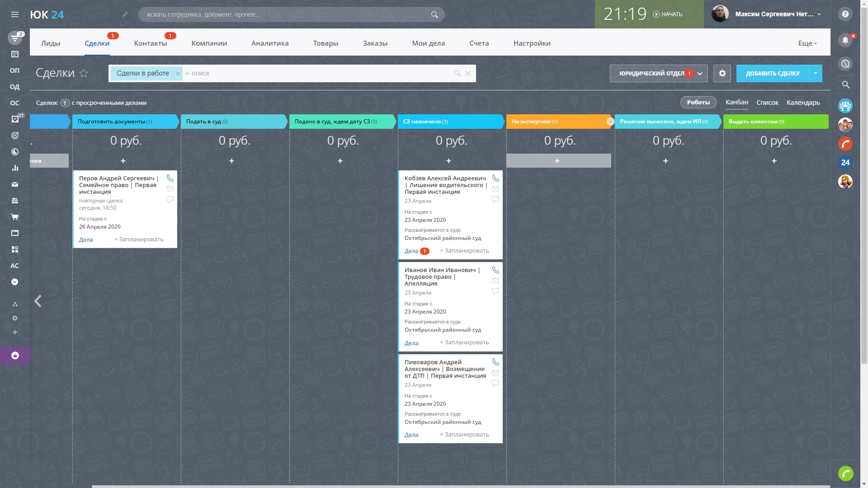Switch to Календарь view
The width and height of the screenshot is (868, 488).
[804, 103]
